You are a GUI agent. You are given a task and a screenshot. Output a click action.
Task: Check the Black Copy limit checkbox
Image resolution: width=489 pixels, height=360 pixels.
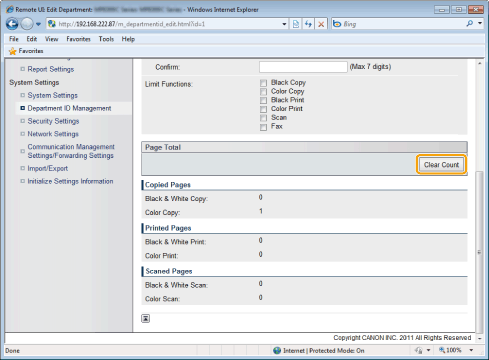[x=263, y=83]
